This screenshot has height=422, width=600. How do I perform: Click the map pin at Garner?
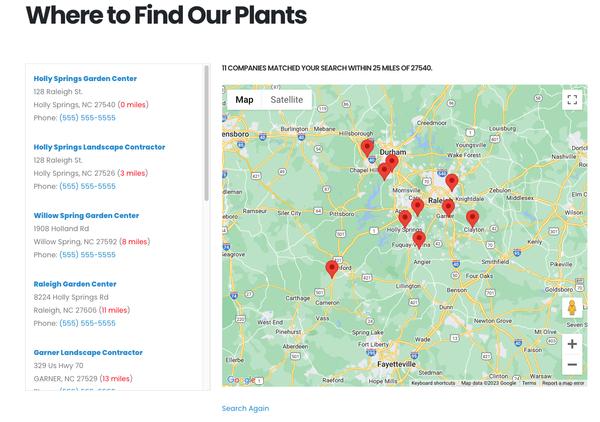point(448,208)
